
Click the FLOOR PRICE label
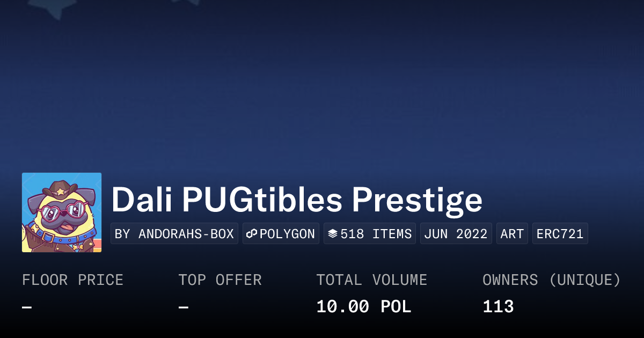coord(72,280)
